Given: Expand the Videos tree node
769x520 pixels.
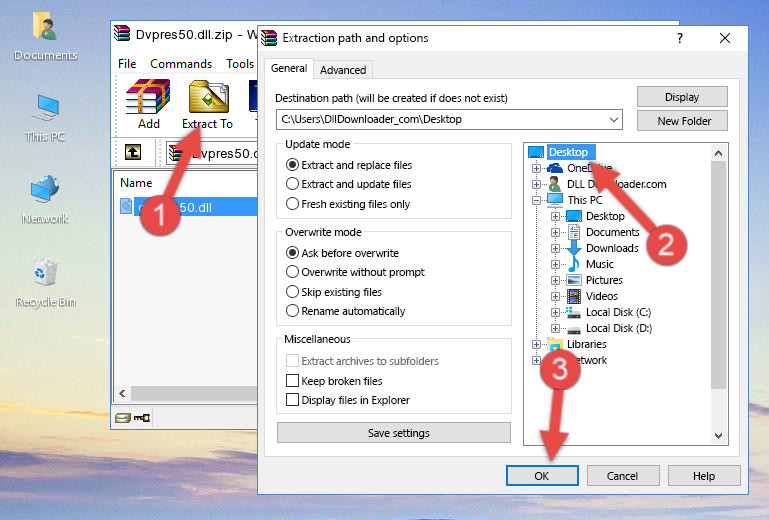Looking at the screenshot, I should click(555, 296).
